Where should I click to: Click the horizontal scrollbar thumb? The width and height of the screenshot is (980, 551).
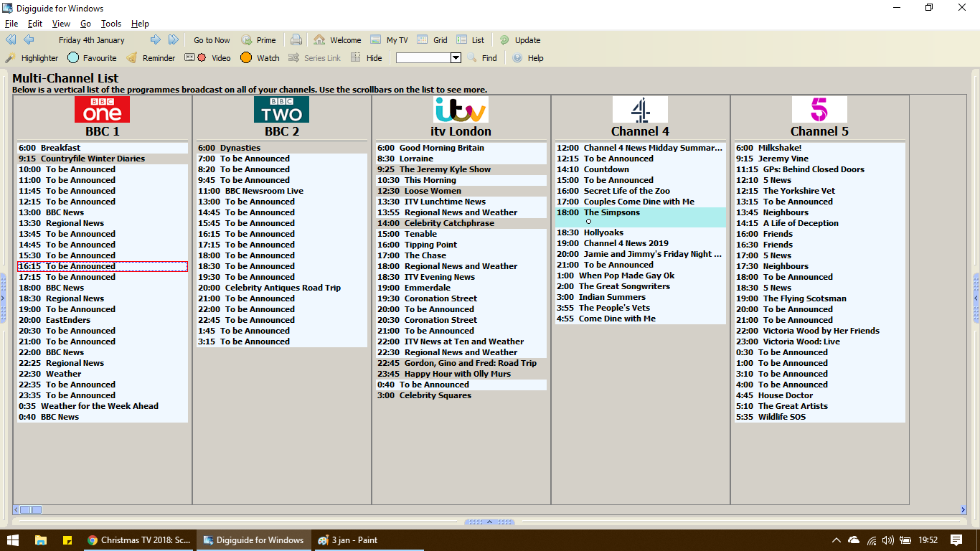pyautogui.click(x=31, y=509)
